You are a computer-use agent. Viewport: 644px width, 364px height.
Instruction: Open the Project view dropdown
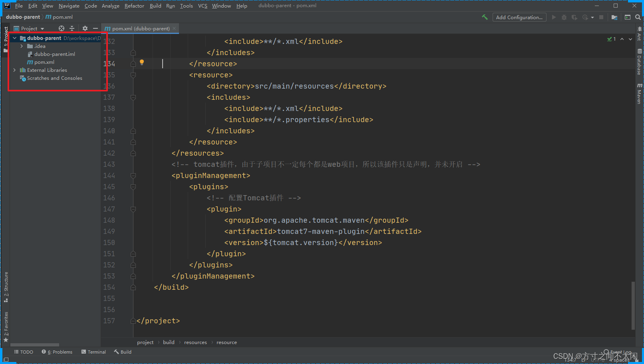click(29, 28)
